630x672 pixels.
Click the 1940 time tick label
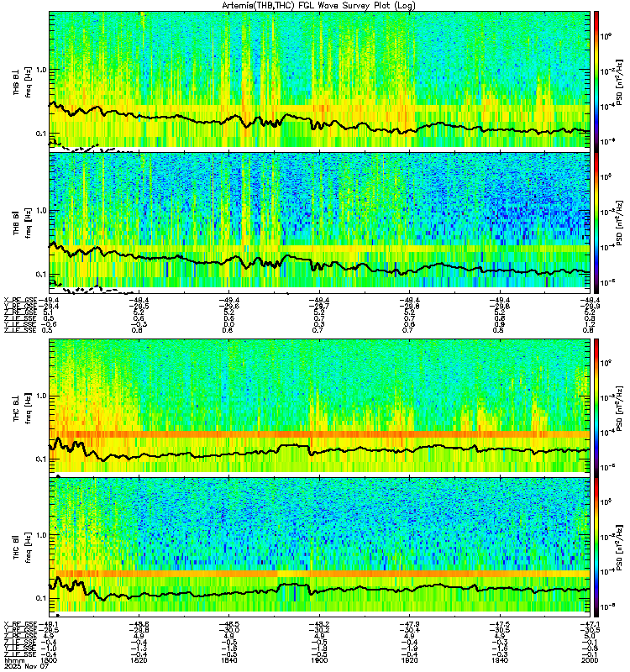point(499,660)
